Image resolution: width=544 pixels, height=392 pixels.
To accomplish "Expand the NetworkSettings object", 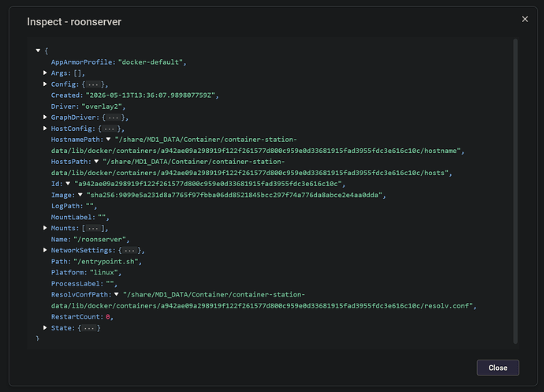I will (45, 250).
